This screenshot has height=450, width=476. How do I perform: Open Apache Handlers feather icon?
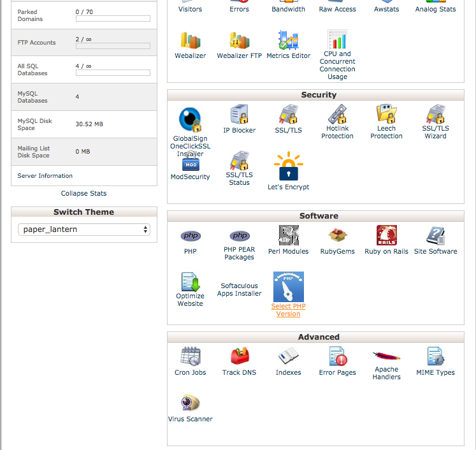pos(386,356)
